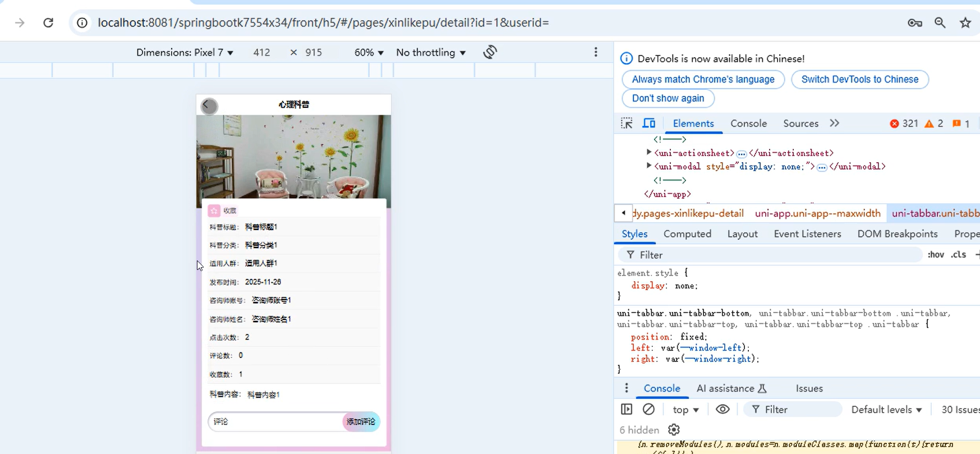Screen dimensions: 980x454
Task: Open the Layout tab
Action: click(742, 234)
